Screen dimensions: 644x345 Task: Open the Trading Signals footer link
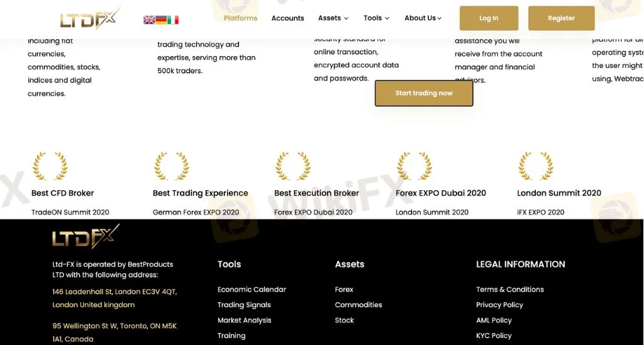[244, 305]
